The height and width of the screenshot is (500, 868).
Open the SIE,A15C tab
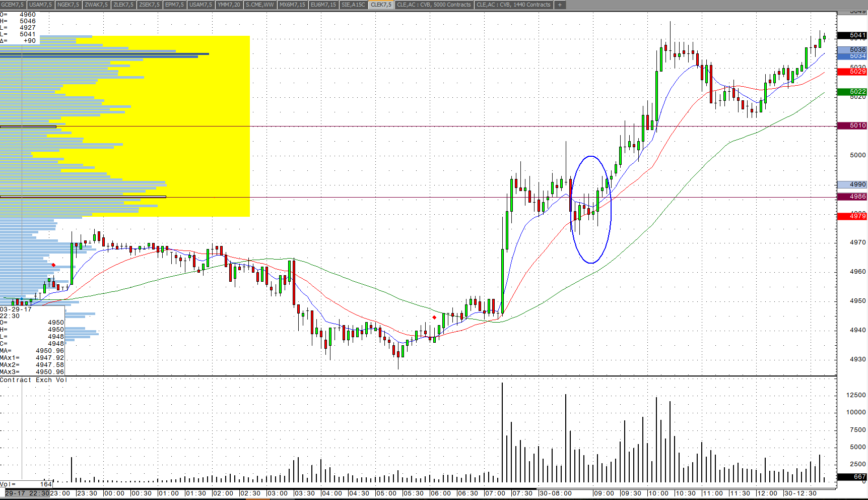(x=353, y=5)
